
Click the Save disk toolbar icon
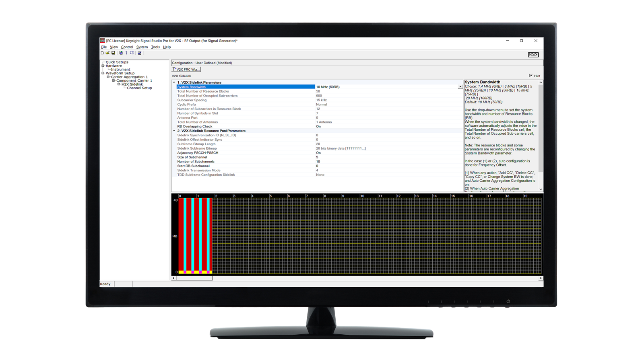click(x=114, y=53)
